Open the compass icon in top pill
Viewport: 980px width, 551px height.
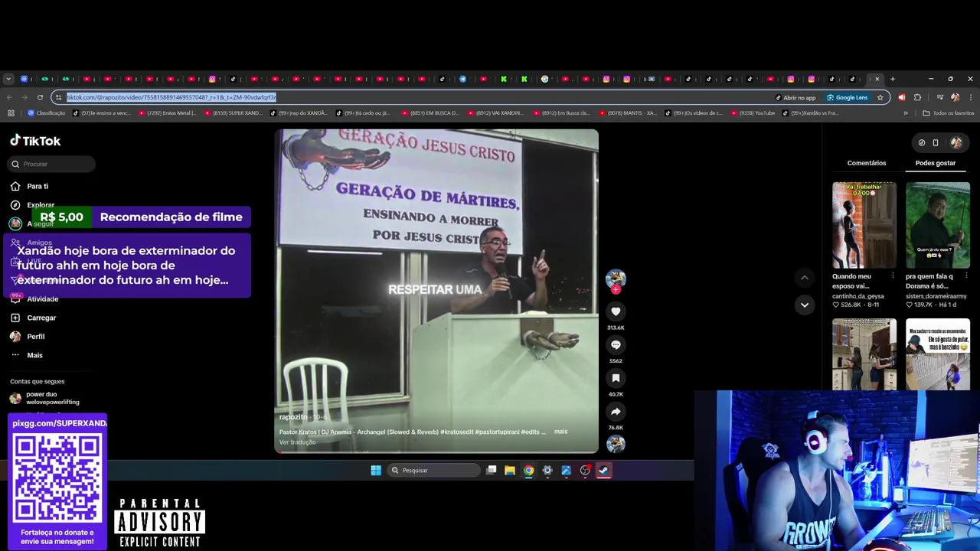point(922,142)
